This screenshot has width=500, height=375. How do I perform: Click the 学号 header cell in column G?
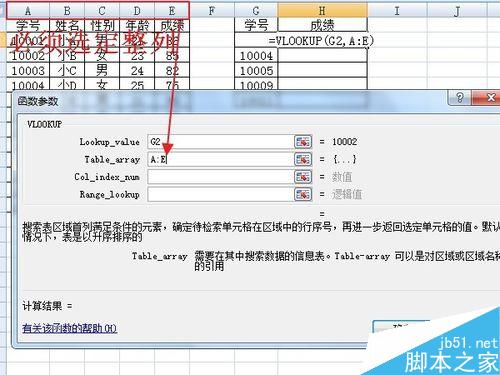pyautogui.click(x=256, y=25)
